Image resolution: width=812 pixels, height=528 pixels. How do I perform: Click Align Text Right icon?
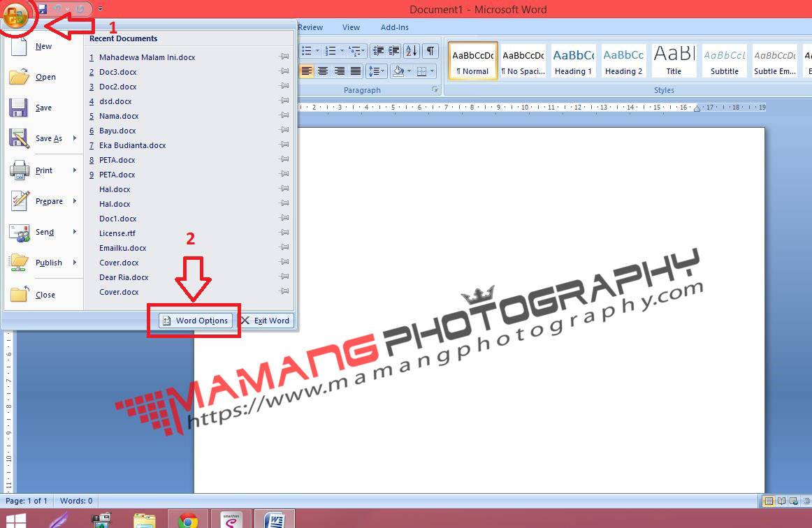[339, 71]
